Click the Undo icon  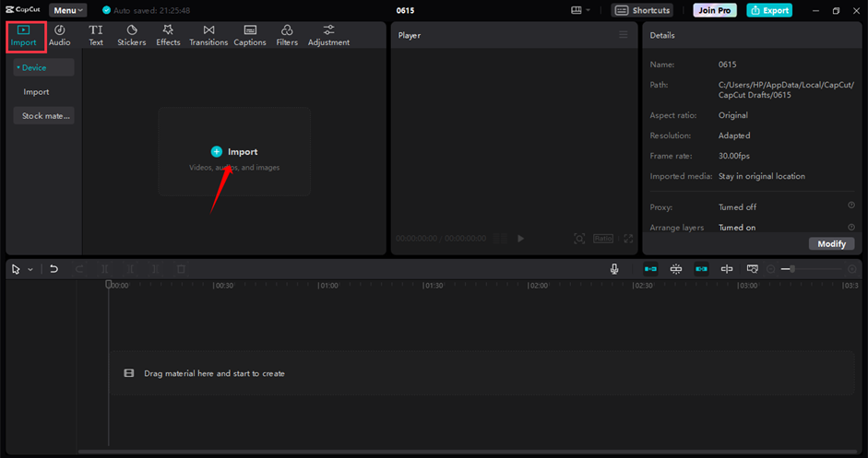coord(54,269)
